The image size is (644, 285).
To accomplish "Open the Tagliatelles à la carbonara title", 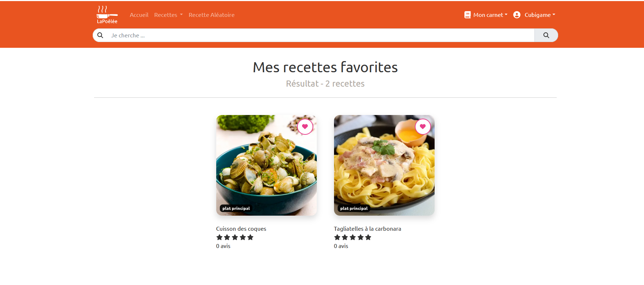I will (367, 229).
